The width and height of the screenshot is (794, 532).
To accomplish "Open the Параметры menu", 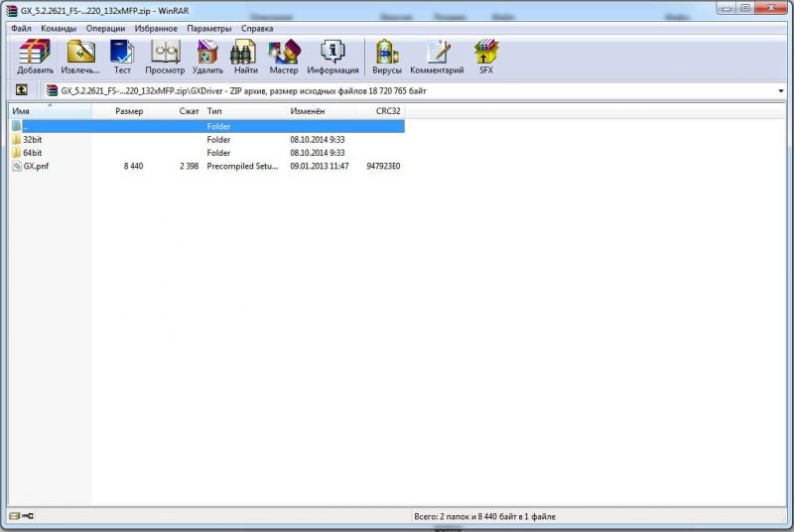I will coord(209,29).
